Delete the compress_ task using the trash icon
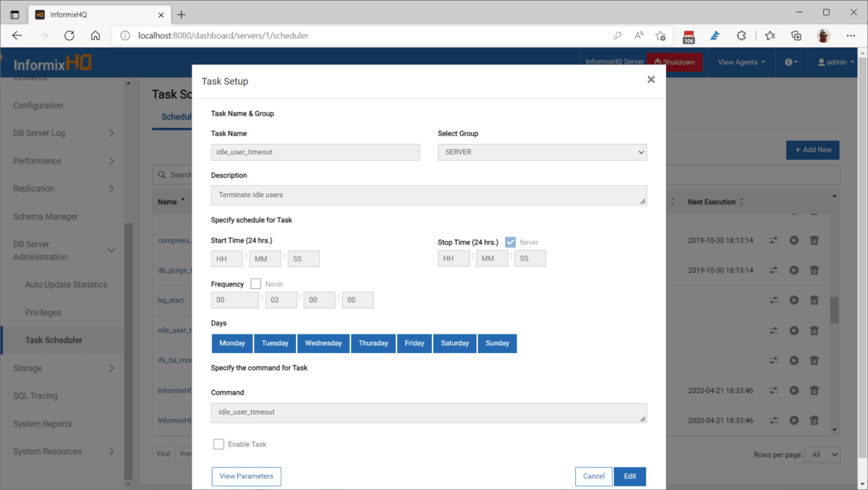This screenshot has width=868, height=490. click(x=814, y=240)
